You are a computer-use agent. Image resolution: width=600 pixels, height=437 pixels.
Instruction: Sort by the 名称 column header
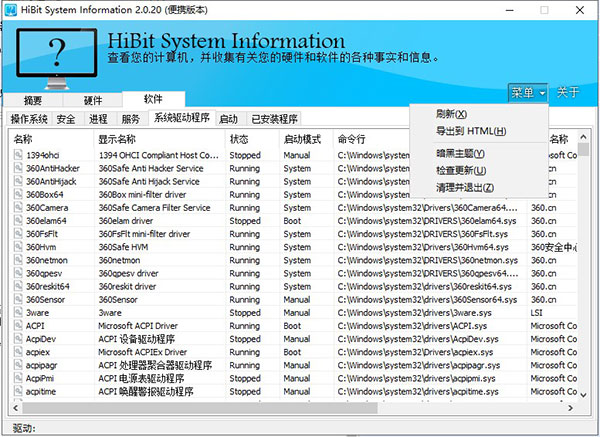click(x=51, y=139)
